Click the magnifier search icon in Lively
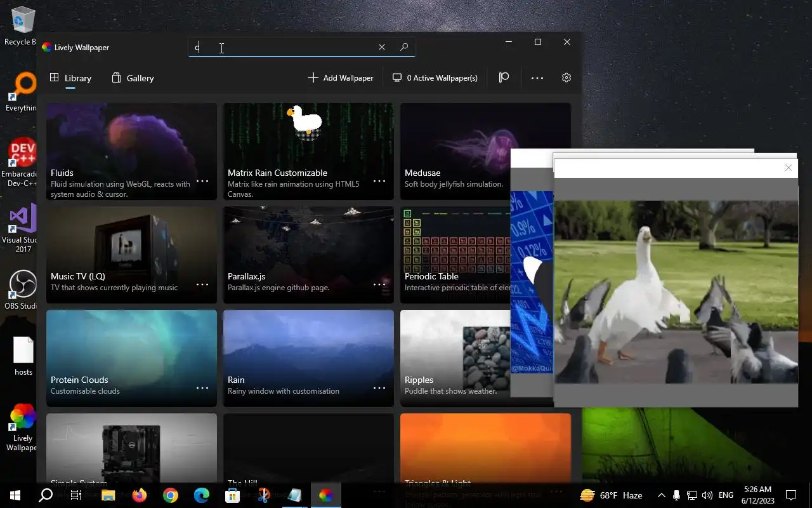812x508 pixels. (x=404, y=47)
